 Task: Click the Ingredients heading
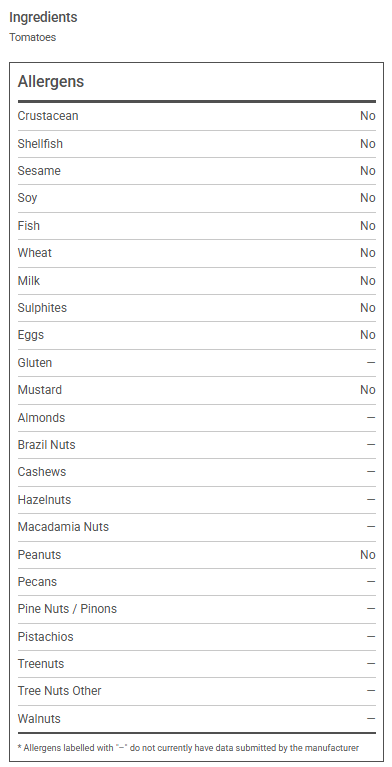[43, 17]
